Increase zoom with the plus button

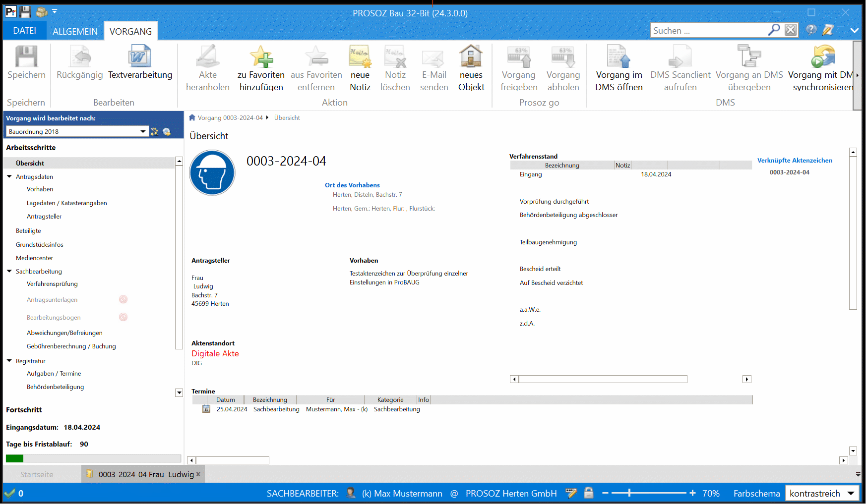[x=692, y=493]
